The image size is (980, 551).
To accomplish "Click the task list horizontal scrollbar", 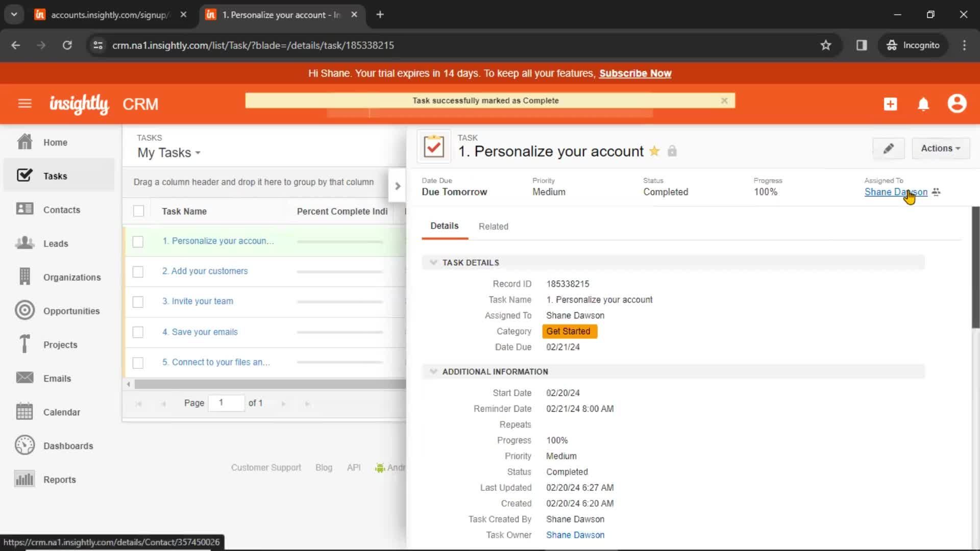I will point(269,384).
